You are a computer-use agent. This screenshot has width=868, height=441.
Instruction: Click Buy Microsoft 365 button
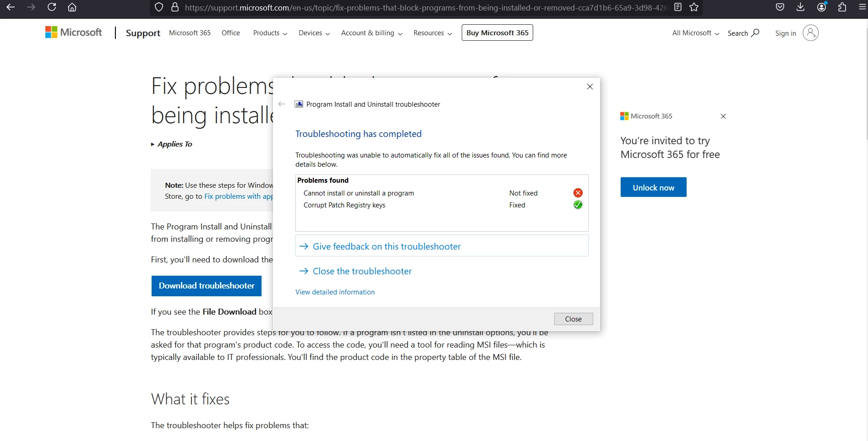tap(497, 33)
